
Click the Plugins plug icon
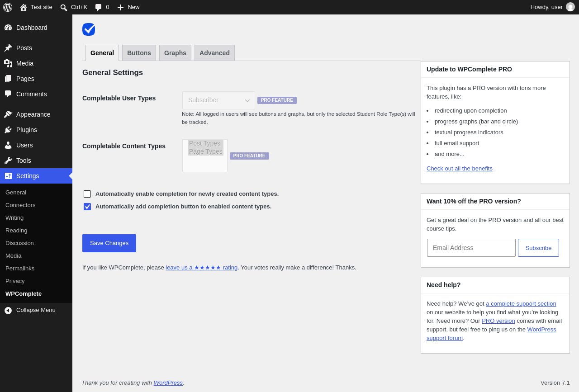click(x=8, y=130)
